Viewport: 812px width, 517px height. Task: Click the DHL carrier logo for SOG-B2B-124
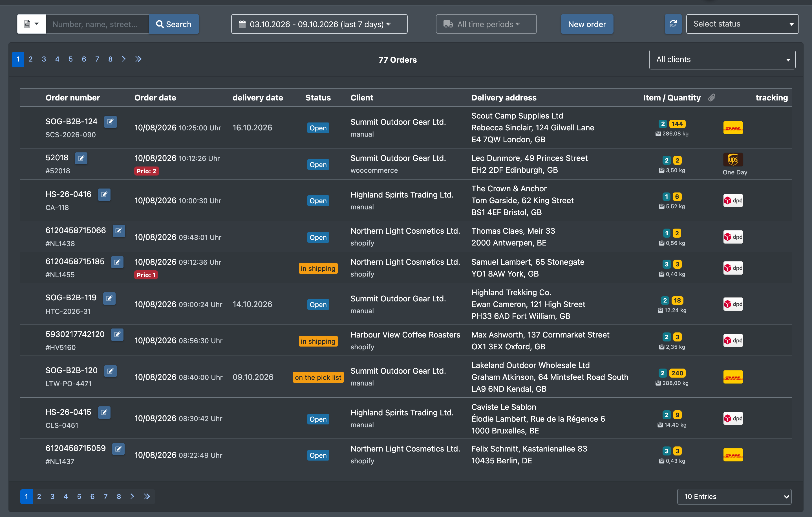733,128
